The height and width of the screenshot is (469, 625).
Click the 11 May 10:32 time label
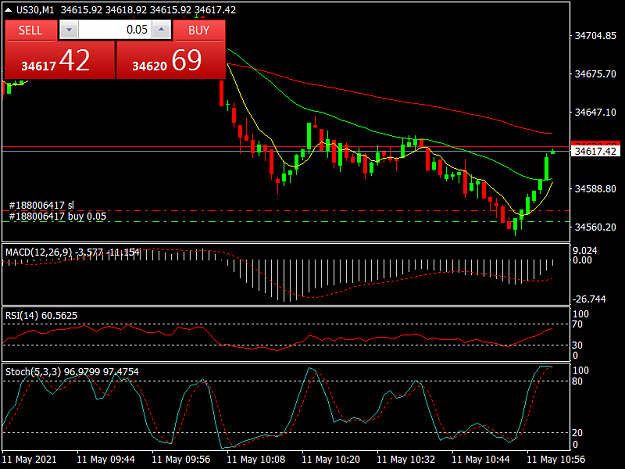point(406,459)
